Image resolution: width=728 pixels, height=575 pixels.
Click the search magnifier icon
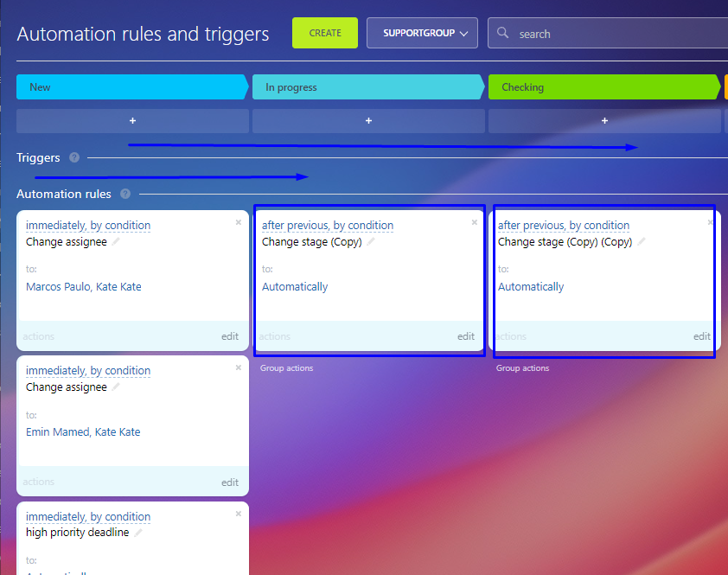point(503,34)
